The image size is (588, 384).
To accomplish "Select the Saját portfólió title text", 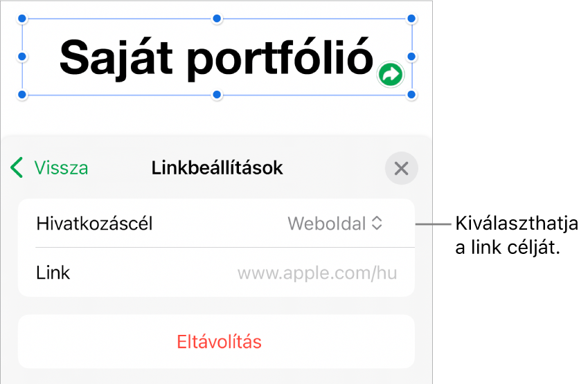I will (x=216, y=58).
